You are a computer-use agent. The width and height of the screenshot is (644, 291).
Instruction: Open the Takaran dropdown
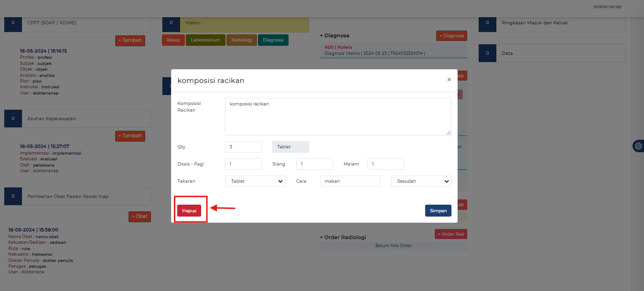[255, 181]
